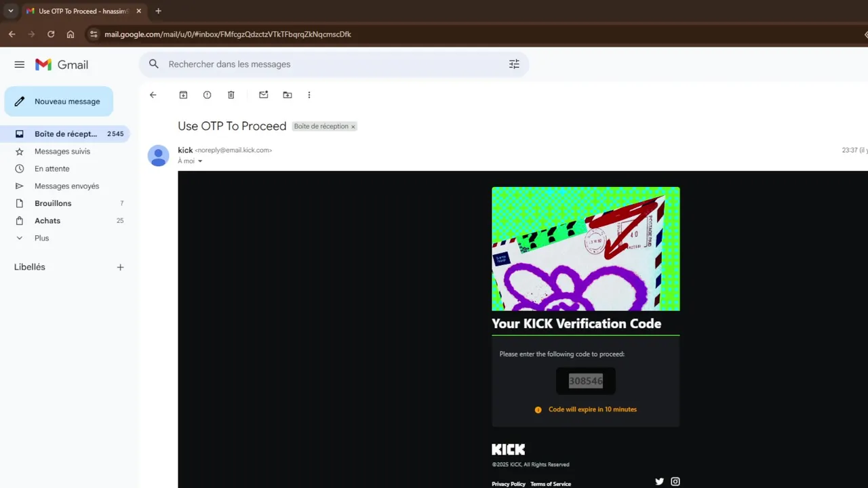The height and width of the screenshot is (488, 868).
Task: Click the verification code 308546
Action: 586,381
